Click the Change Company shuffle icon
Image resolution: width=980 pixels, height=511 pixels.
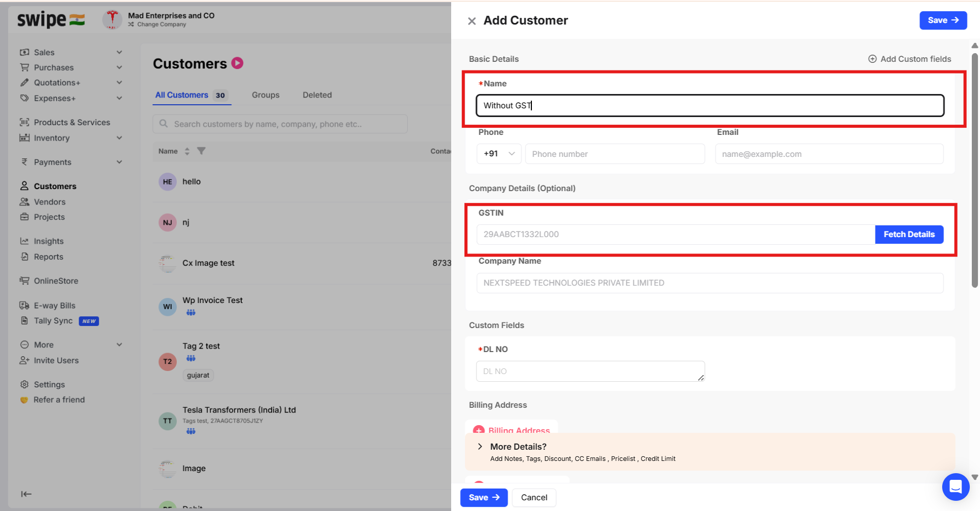coord(131,25)
